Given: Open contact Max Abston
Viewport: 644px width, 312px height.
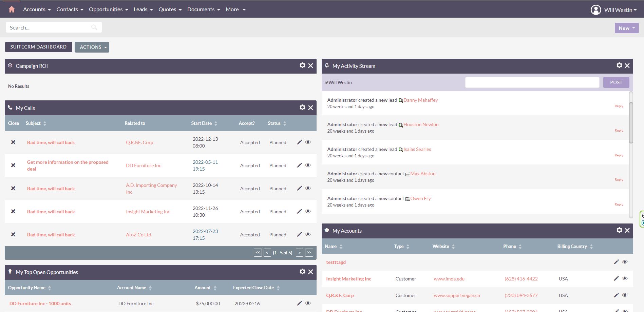Looking at the screenshot, I should point(423,174).
